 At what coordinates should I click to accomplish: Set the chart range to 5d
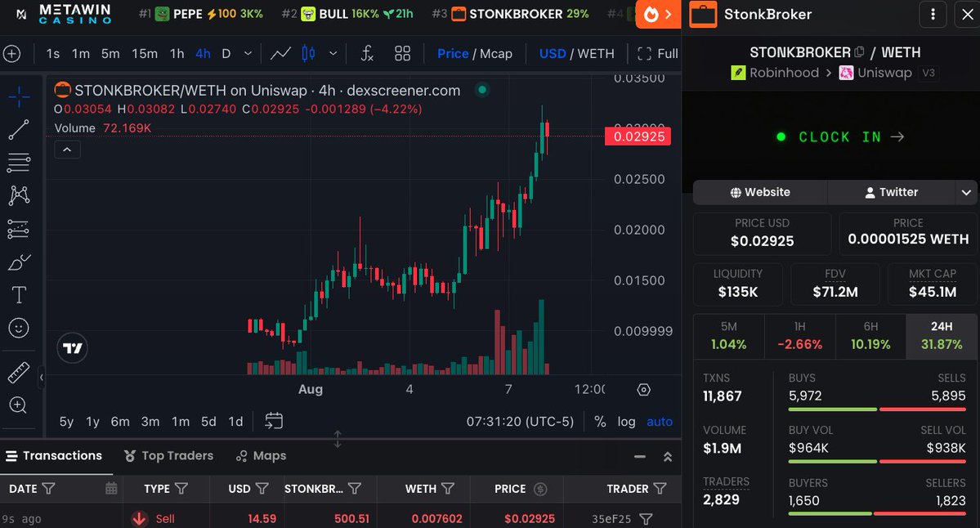(208, 422)
